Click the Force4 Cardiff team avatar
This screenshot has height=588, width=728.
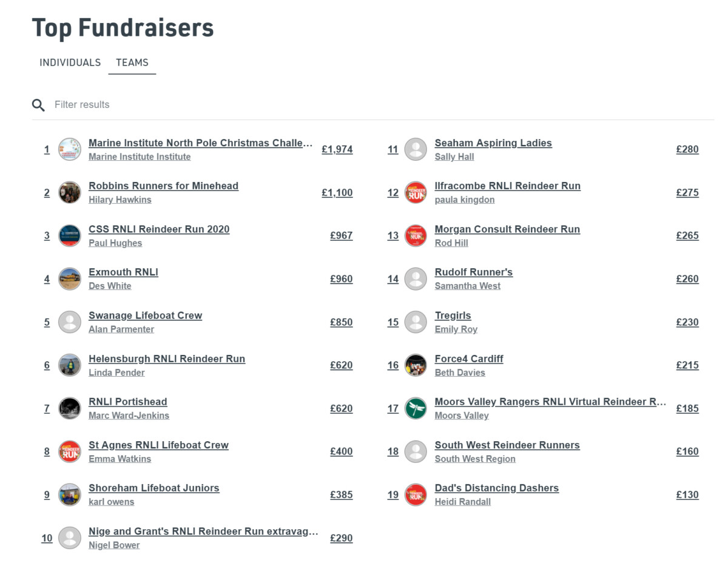pos(416,365)
